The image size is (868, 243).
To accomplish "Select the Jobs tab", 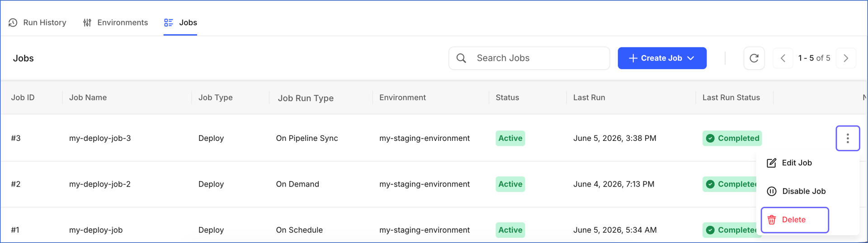I will (x=180, y=23).
